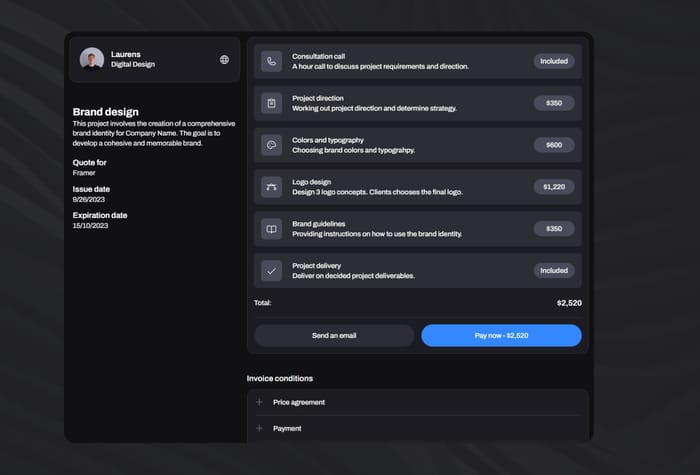Screen dimensions: 700x475
Task: Click the phone icon for Consultation call
Action: [x=271, y=62]
